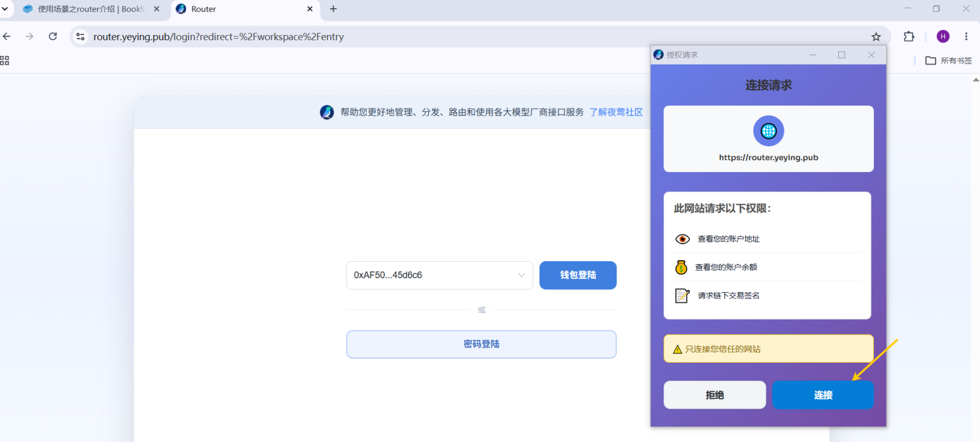Click the 拒绝 reject button

tap(715, 395)
